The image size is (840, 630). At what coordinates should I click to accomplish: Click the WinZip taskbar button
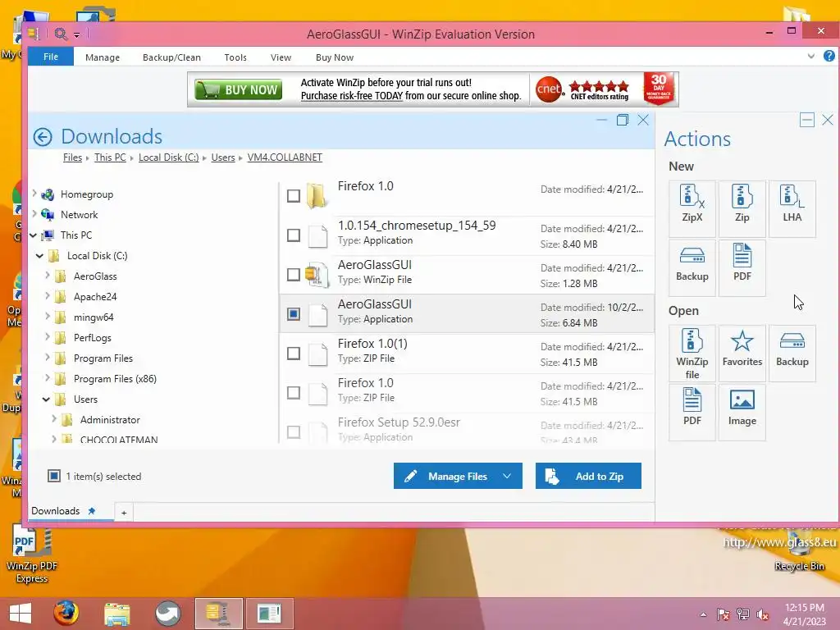[218, 614]
